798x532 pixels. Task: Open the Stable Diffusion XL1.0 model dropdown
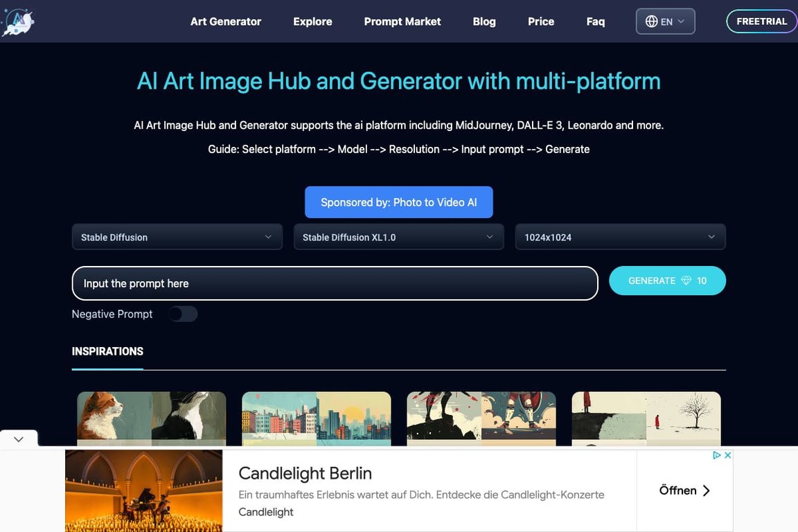click(398, 237)
